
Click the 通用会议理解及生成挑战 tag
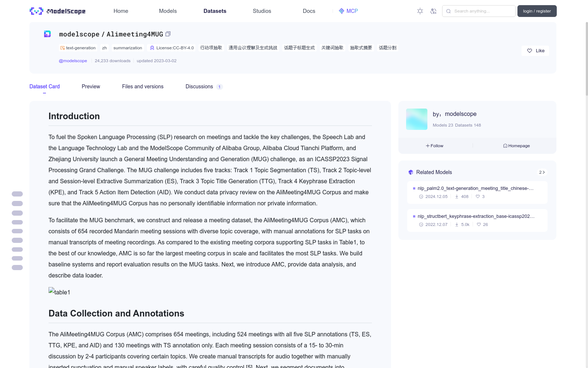253,48
